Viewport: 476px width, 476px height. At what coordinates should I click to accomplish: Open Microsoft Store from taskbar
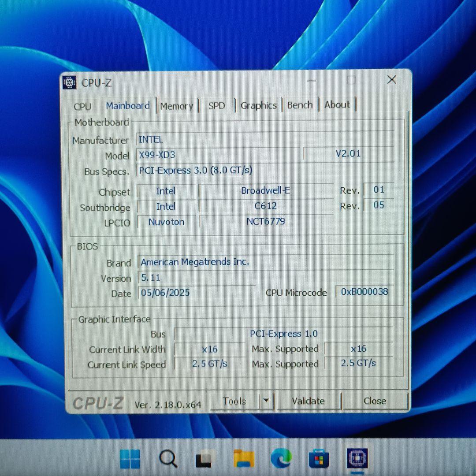[x=319, y=459]
